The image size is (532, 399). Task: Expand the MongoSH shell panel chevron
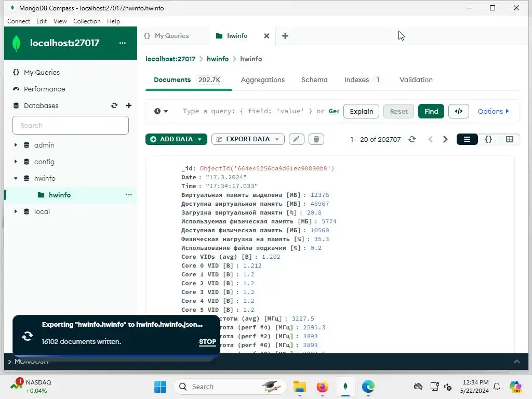coord(517,362)
